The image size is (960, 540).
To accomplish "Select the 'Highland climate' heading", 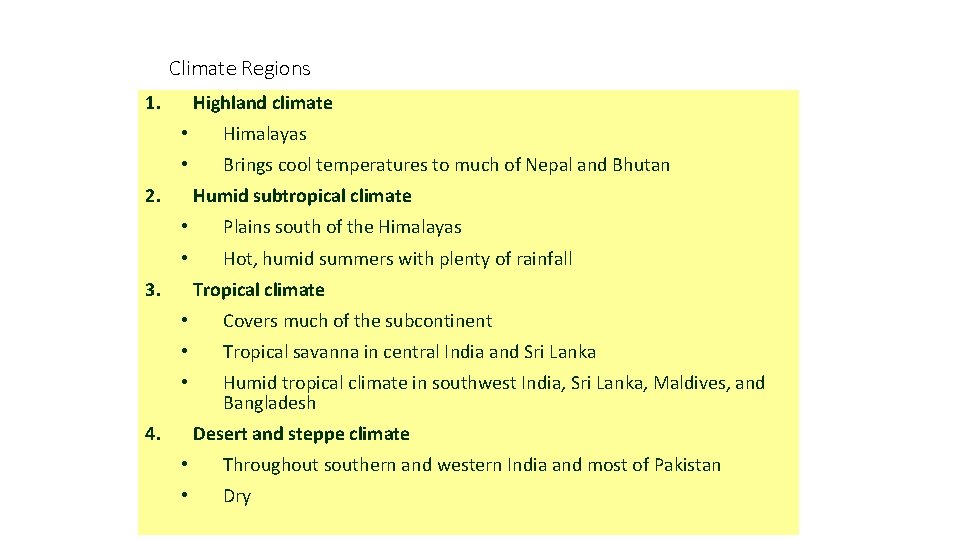I will [263, 103].
